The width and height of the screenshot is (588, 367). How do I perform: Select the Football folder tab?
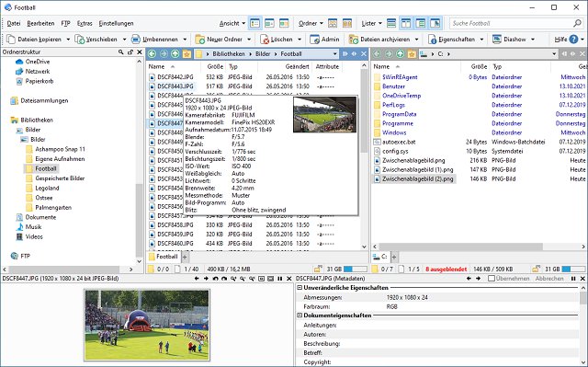pos(164,257)
